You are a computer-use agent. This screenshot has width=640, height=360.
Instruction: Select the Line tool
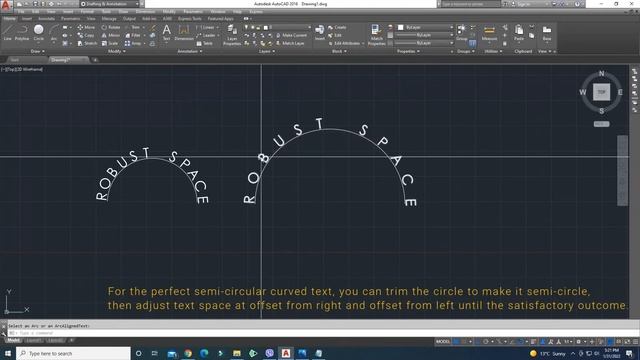point(7,32)
